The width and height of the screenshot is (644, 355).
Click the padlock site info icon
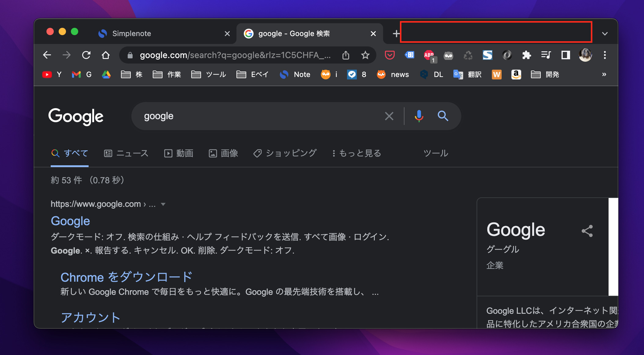tap(130, 55)
